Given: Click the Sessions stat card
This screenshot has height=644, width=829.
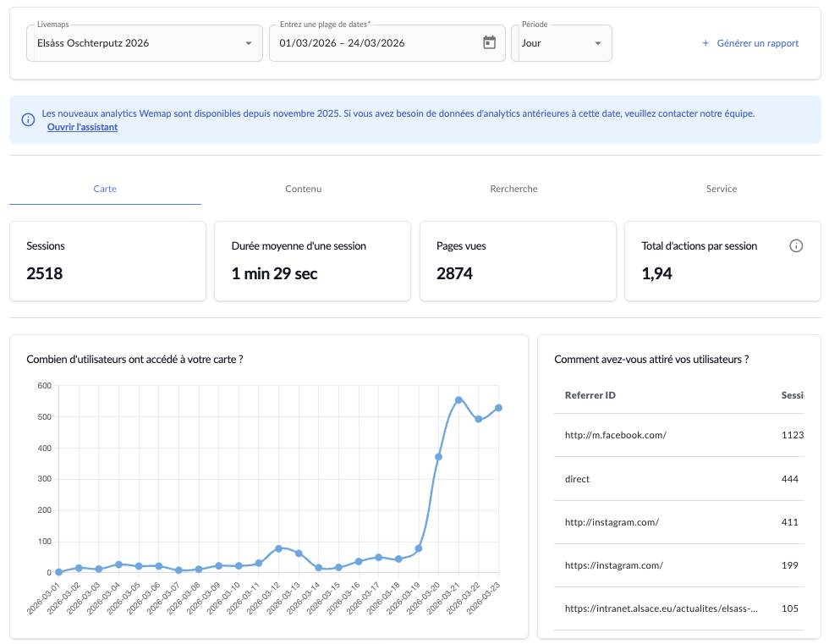Looking at the screenshot, I should coord(107,261).
